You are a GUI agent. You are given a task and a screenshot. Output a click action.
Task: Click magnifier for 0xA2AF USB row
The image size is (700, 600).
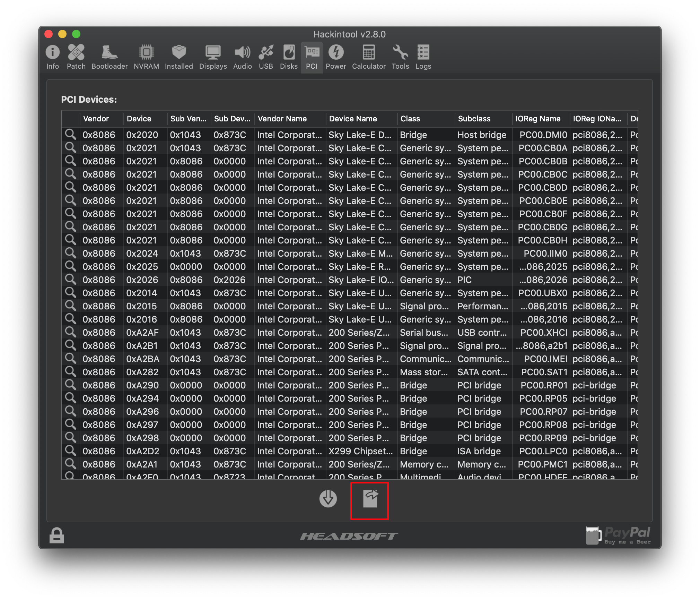pyautogui.click(x=70, y=332)
